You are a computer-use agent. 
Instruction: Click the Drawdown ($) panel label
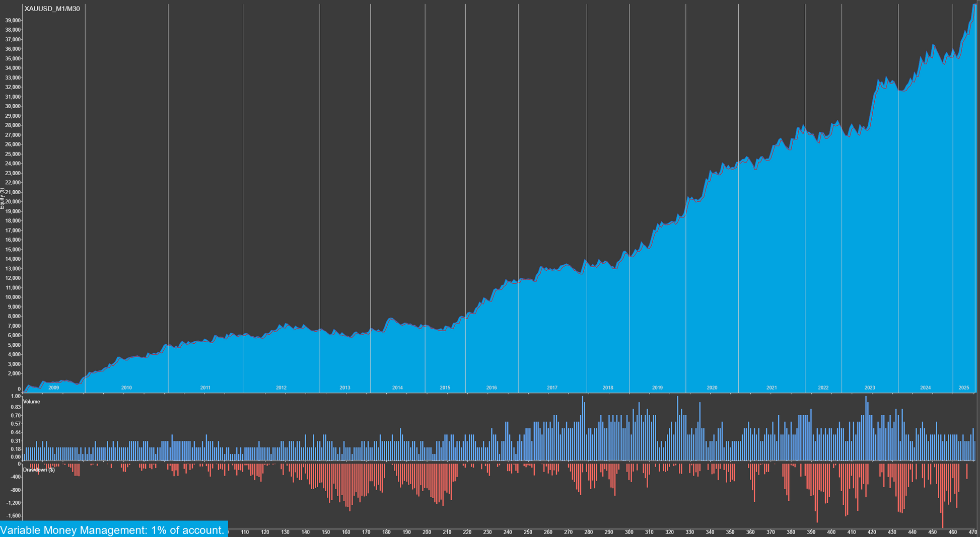coord(39,470)
